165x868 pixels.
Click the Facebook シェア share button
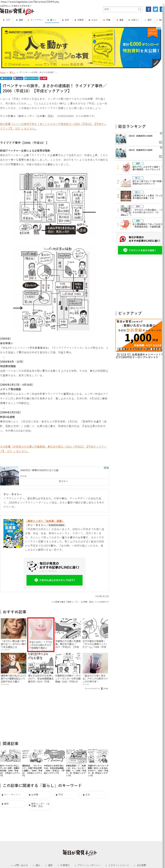(18, 78)
